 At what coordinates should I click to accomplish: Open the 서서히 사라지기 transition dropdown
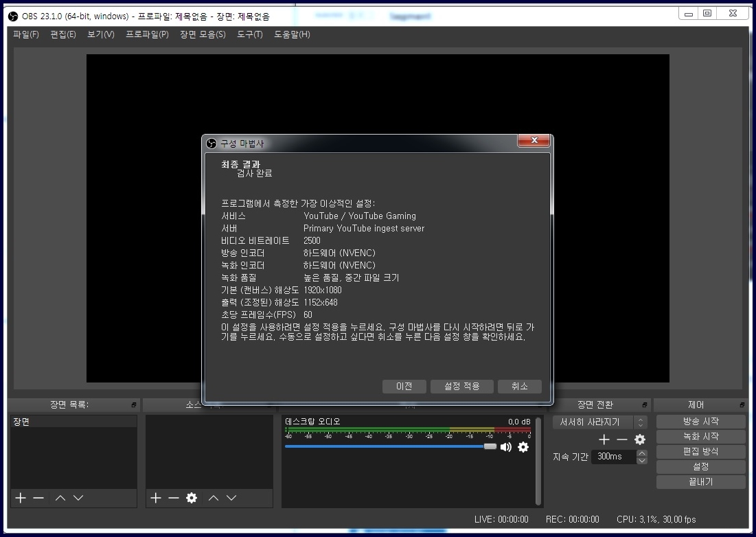point(599,422)
